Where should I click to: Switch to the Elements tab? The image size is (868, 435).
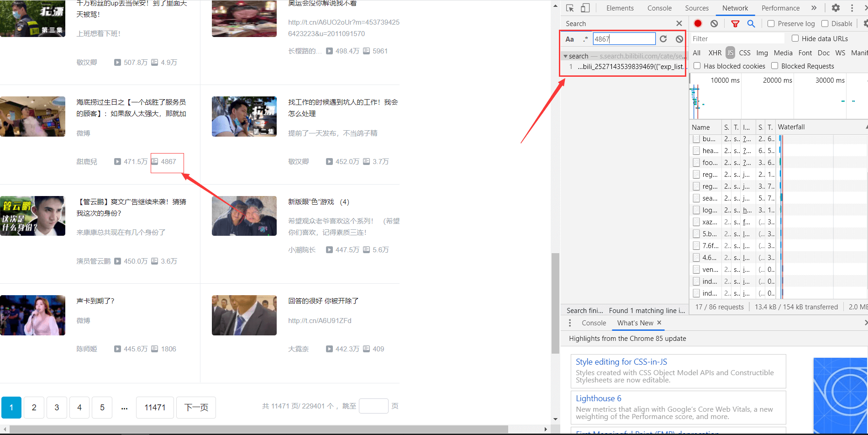[x=620, y=8]
